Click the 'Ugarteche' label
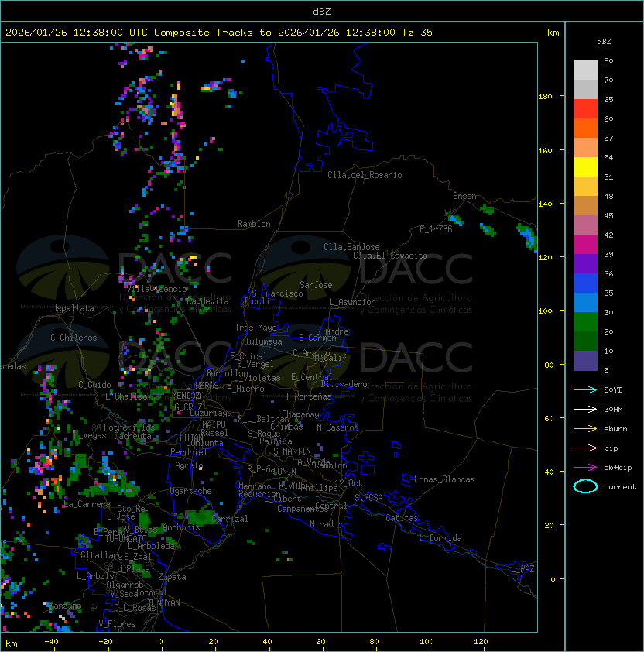644x652 pixels. 191,491
